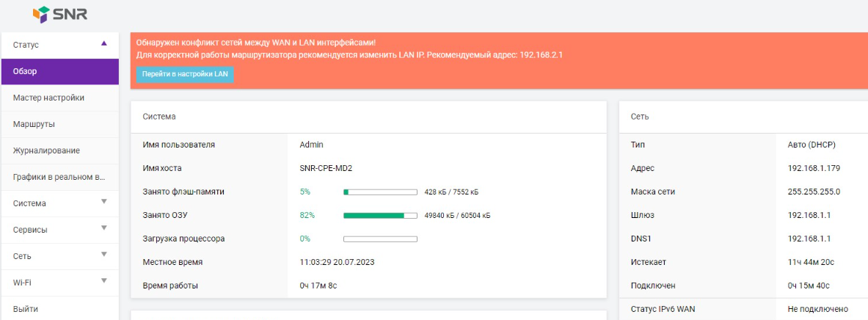The height and width of the screenshot is (320, 868).
Task: Collapse the Статус section arrow
Action: (103, 43)
